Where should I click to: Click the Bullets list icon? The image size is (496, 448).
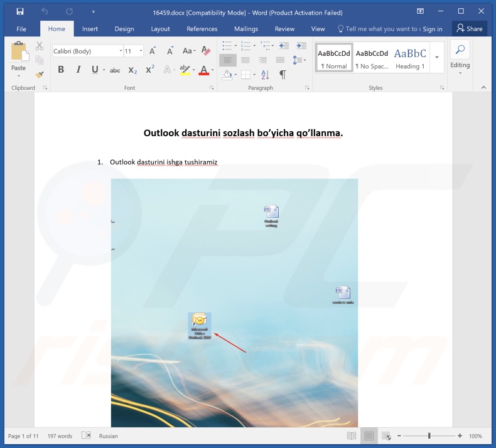pyautogui.click(x=227, y=46)
